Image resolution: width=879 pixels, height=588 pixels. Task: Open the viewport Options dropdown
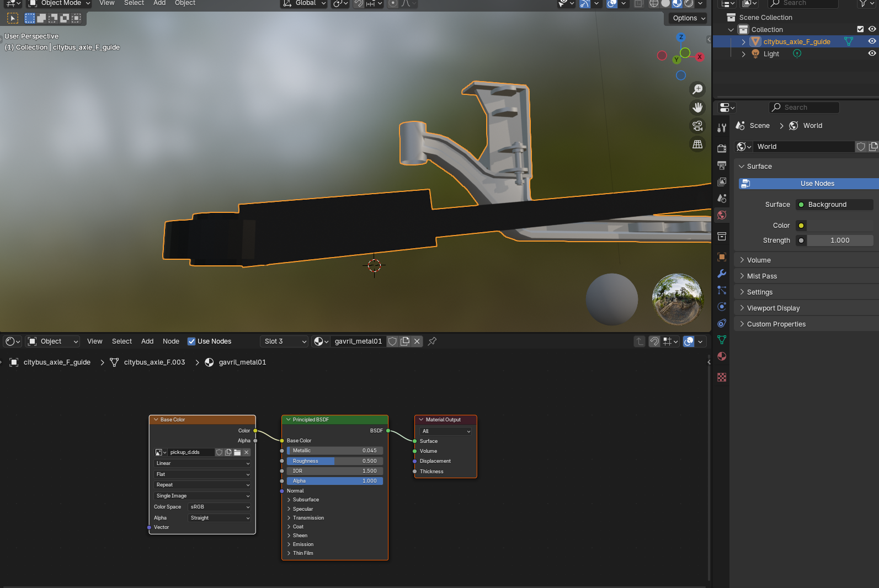pos(689,18)
